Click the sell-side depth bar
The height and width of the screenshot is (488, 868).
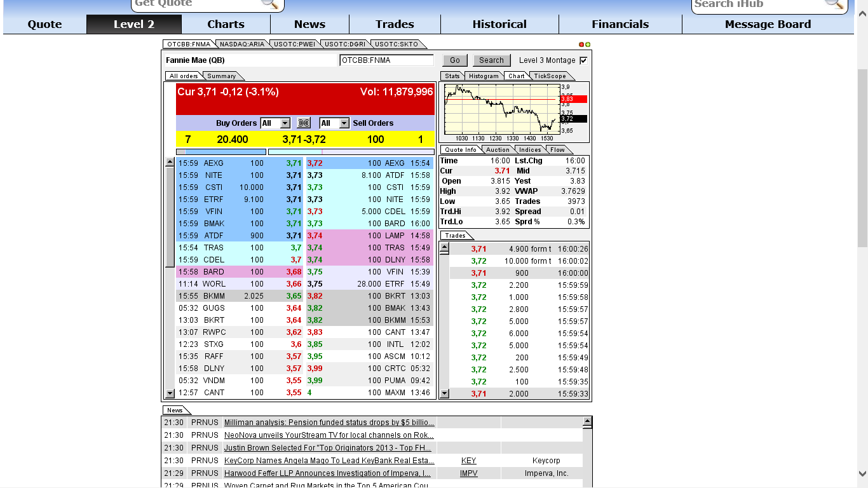click(351, 152)
